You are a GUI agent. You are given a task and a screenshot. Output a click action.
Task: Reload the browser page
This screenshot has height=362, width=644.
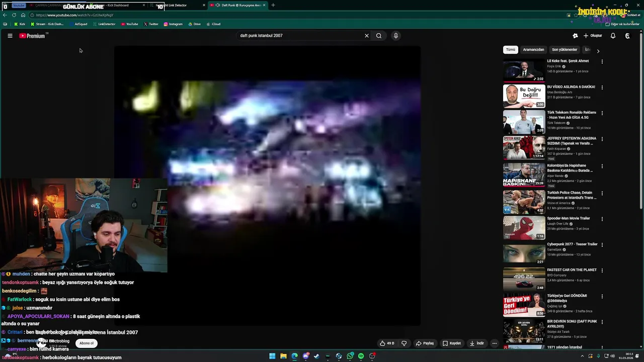coord(14,15)
